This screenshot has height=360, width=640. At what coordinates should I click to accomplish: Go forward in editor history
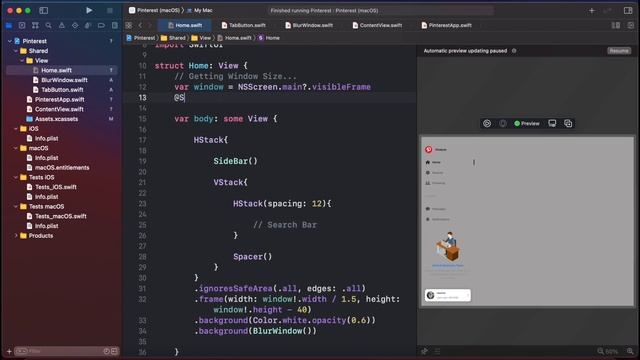coord(150,25)
